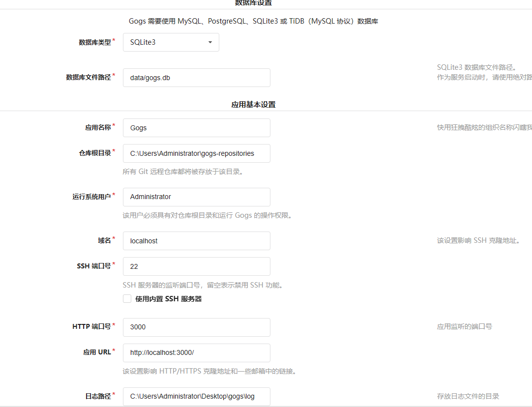Click the 域名 field containing localhost
This screenshot has width=532, height=407.
tap(196, 241)
